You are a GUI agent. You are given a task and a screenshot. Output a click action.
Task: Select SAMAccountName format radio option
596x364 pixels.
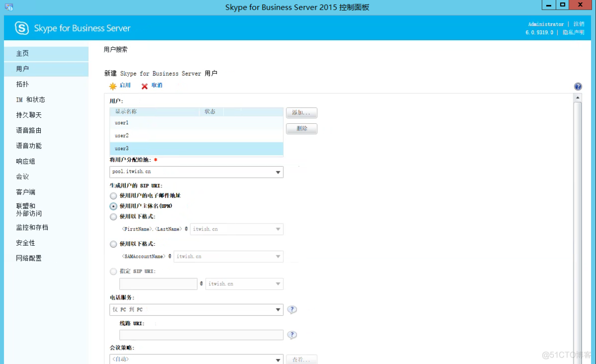point(113,244)
